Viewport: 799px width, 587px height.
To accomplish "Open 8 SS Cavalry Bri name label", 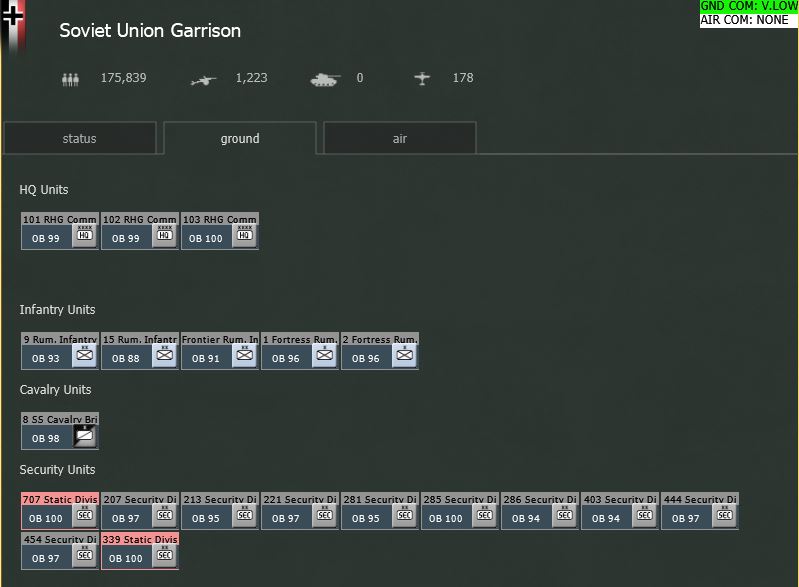I will pyautogui.click(x=60, y=419).
